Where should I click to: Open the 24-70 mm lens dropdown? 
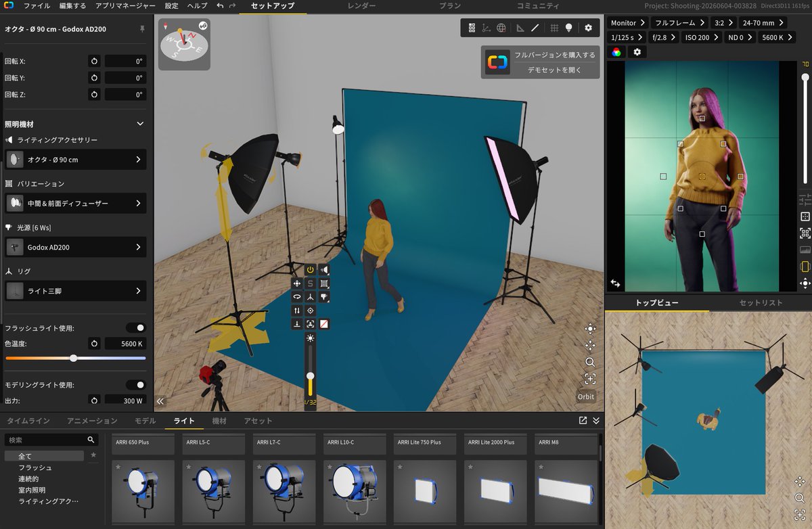[764, 23]
